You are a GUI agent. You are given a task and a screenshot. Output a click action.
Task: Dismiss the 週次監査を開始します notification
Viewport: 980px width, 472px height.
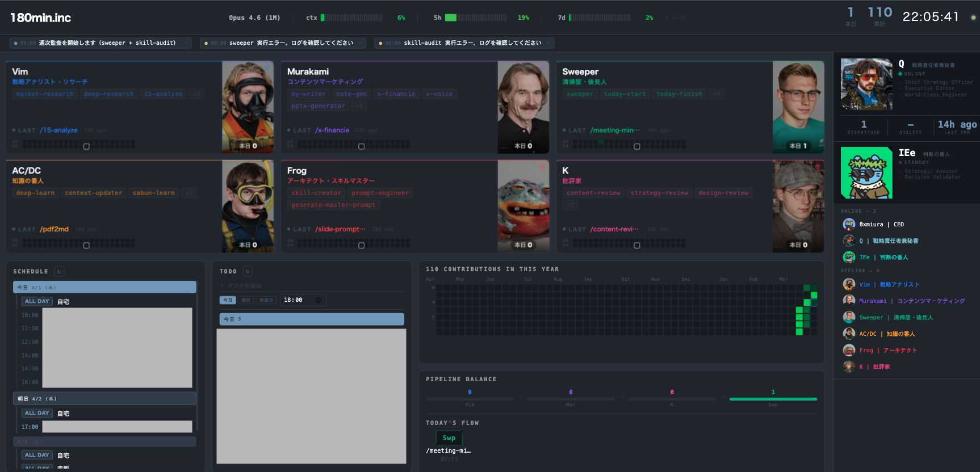coord(186,43)
